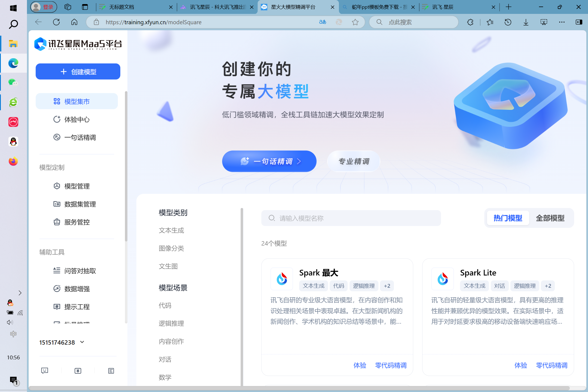
Task: Click 体验 on the Spark Lite card
Action: coord(521,365)
